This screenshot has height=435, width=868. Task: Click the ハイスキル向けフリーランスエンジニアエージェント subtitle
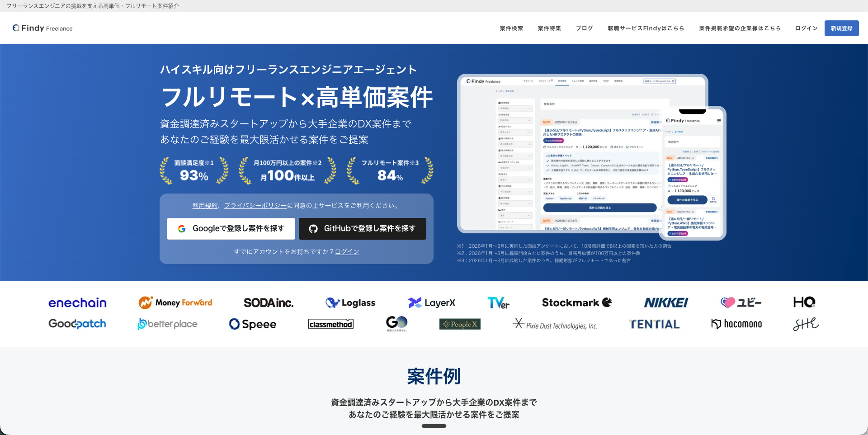[288, 70]
